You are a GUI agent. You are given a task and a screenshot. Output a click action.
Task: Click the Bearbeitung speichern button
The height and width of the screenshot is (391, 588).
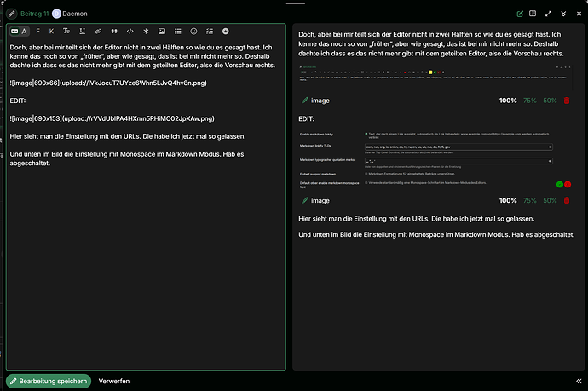(49, 381)
